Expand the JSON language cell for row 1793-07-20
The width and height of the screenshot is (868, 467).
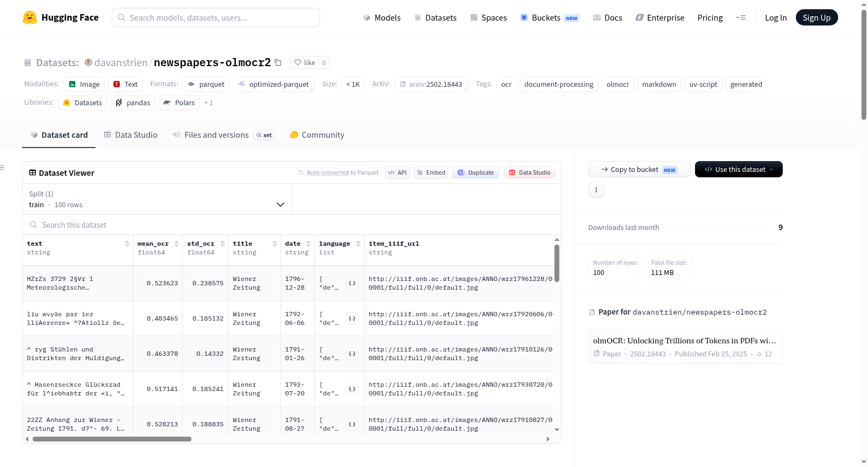tap(352, 389)
